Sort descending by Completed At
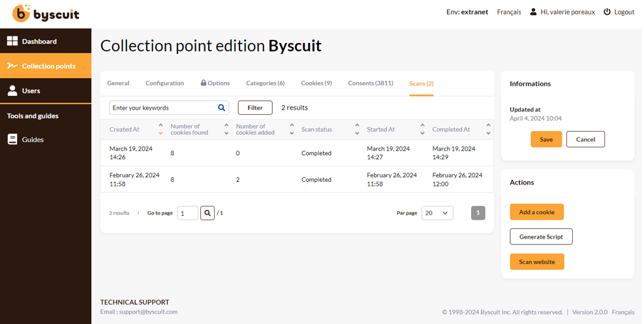This screenshot has width=644, height=324. [x=488, y=133]
